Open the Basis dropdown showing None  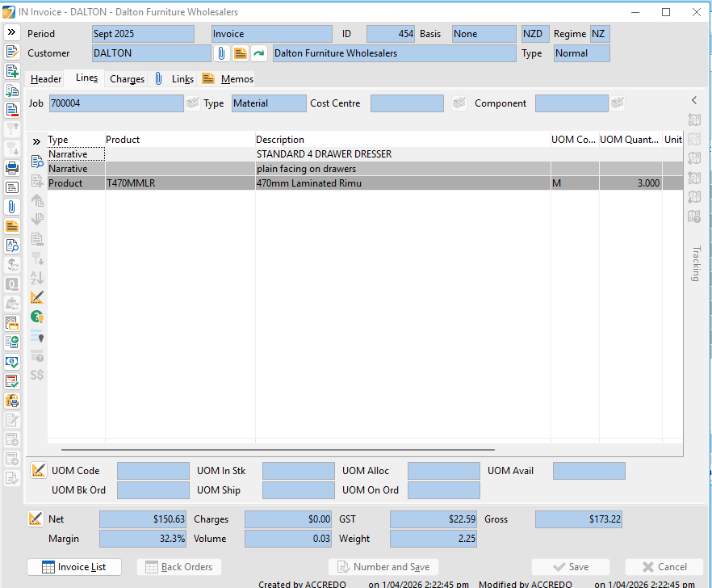coord(484,34)
